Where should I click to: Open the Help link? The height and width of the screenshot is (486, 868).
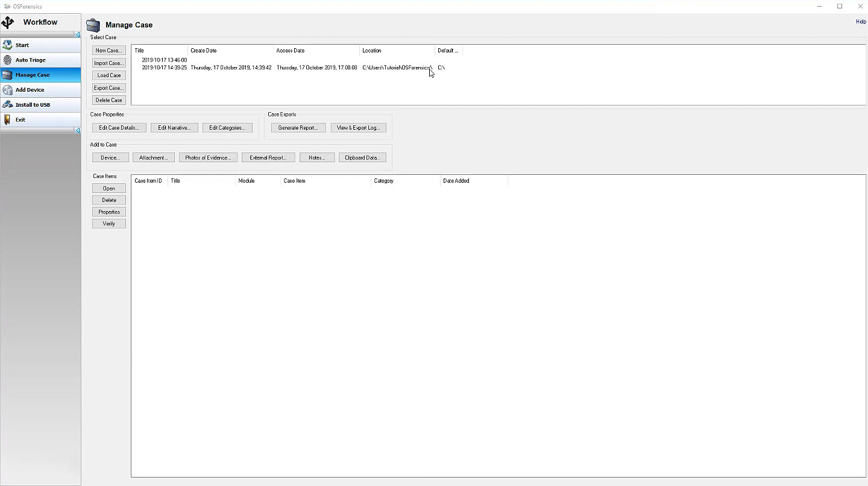pyautogui.click(x=861, y=22)
